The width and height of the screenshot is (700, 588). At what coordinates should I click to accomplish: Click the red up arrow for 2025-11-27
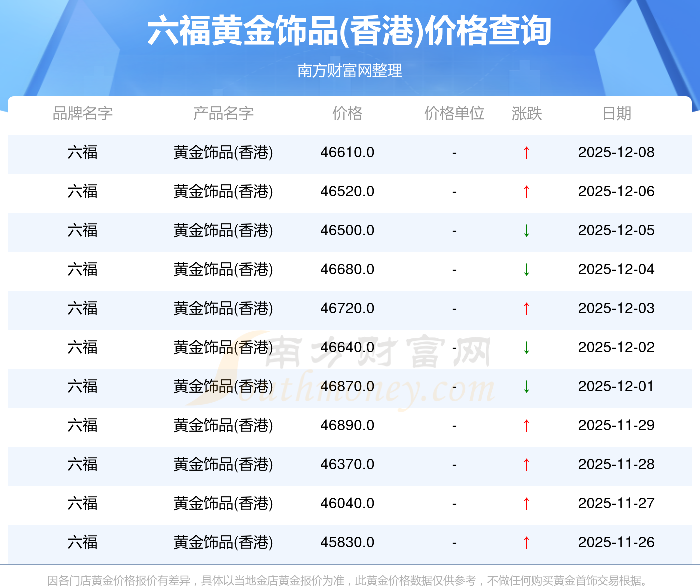[526, 503]
